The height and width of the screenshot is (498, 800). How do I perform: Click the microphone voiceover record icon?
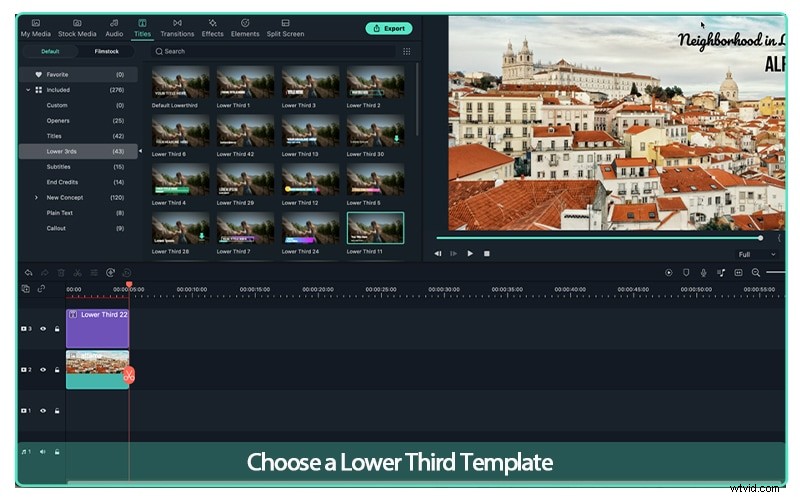click(x=703, y=272)
